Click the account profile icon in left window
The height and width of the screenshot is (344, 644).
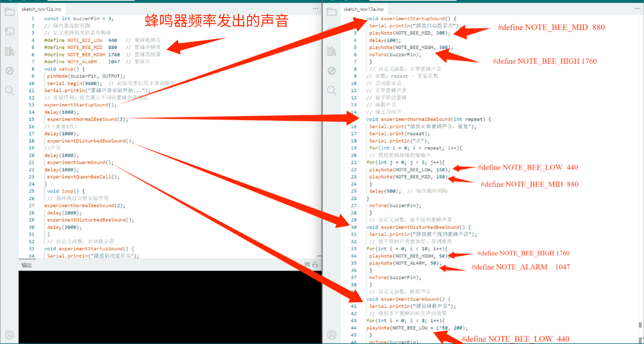pyautogui.click(x=10, y=335)
